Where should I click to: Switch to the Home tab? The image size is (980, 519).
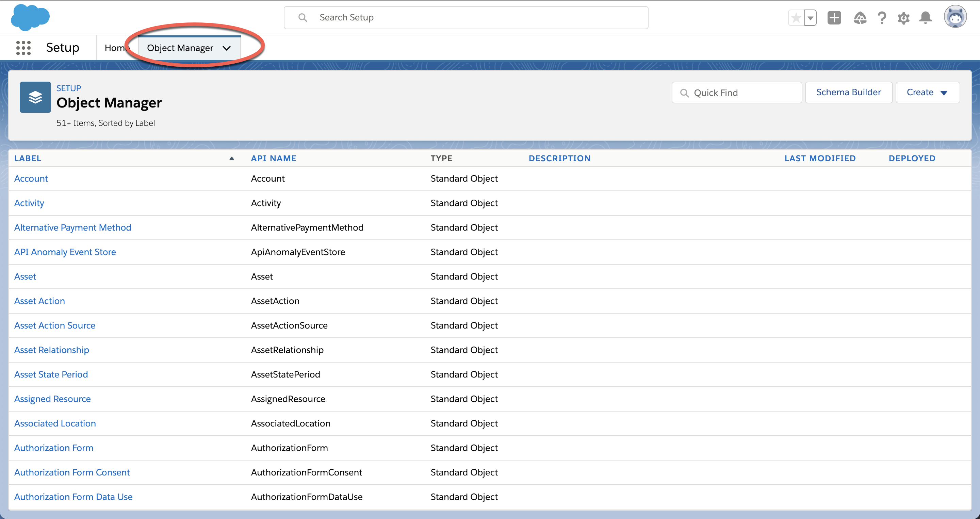117,48
